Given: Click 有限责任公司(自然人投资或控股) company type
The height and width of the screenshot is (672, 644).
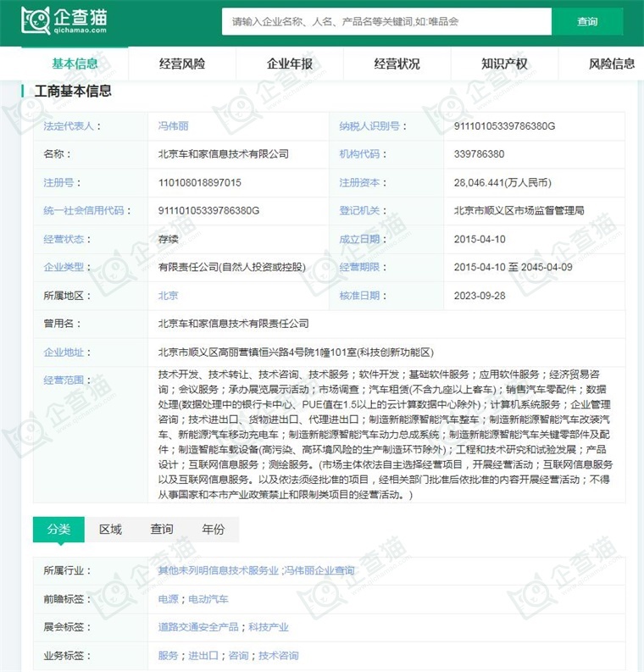Looking at the screenshot, I should pyautogui.click(x=232, y=268).
